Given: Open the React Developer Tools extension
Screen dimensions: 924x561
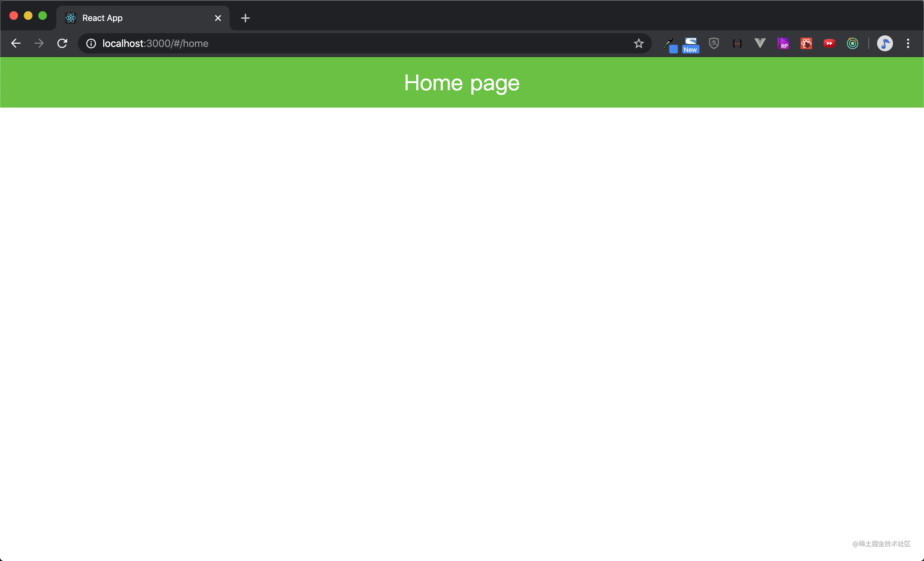Looking at the screenshot, I should pos(806,43).
